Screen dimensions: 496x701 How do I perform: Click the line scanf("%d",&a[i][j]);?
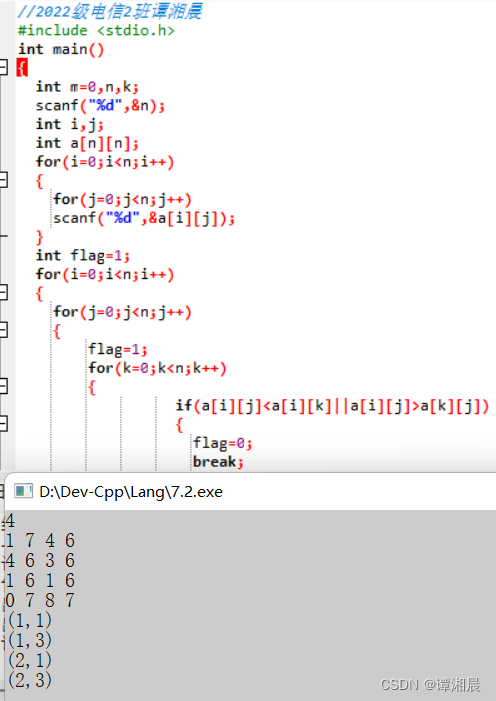[x=144, y=218]
